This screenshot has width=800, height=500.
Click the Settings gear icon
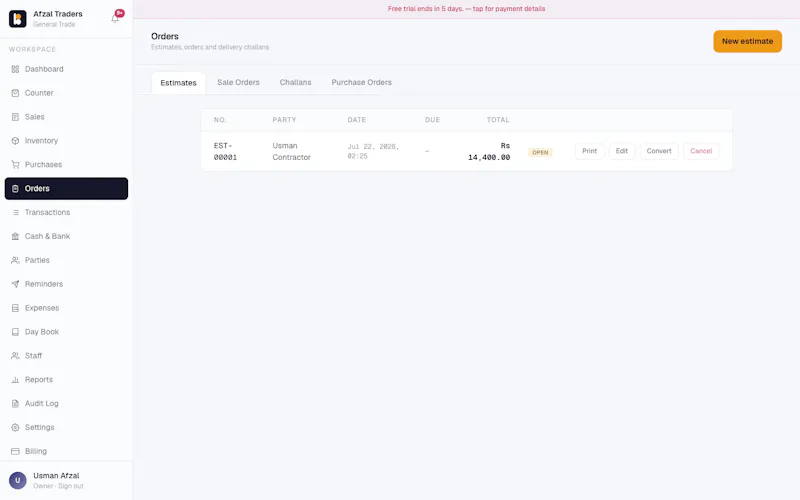pyautogui.click(x=15, y=428)
